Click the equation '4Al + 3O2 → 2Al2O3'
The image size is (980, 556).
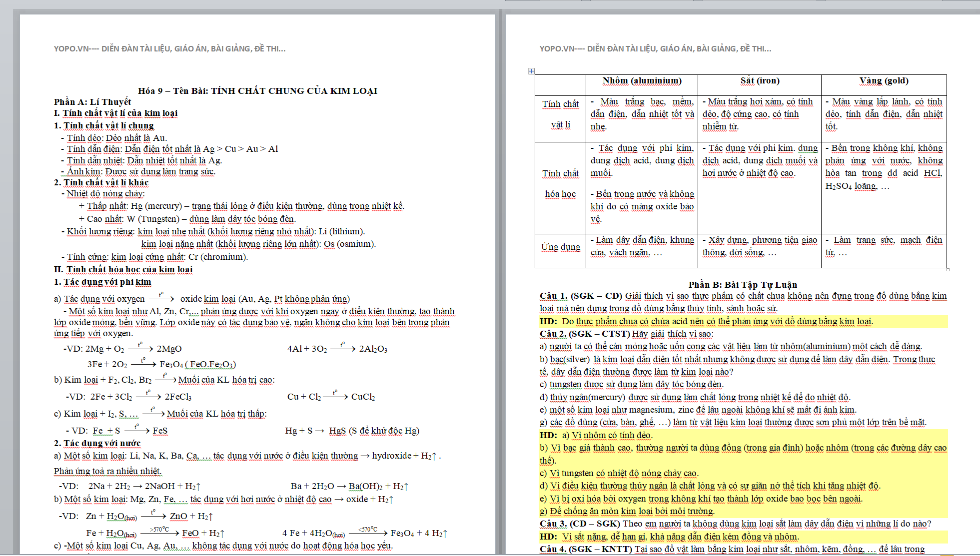tap(337, 348)
